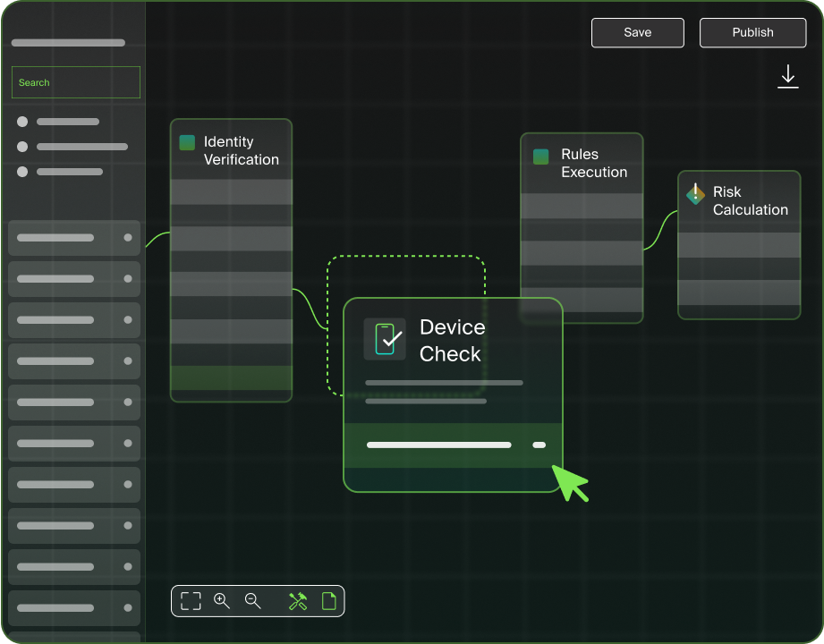The image size is (824, 644).
Task: Click into the Search input field
Action: pos(76,82)
